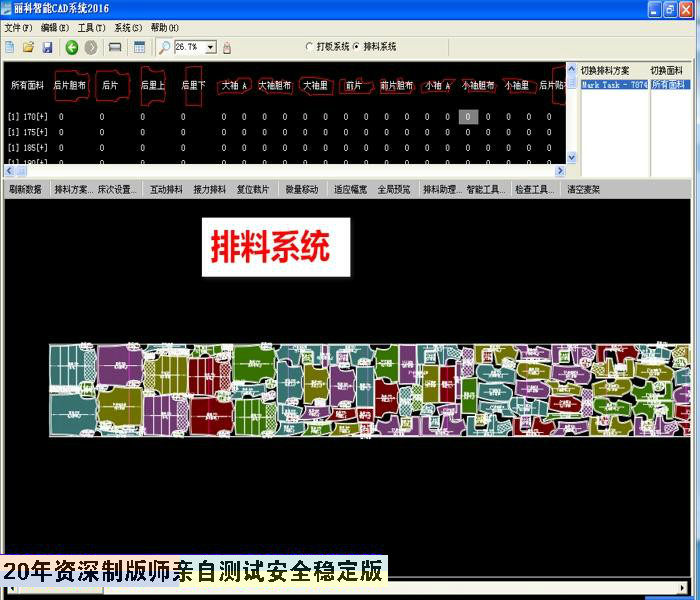The height and width of the screenshot is (600, 700).
Task: Select 前片胆布 pattern piece thumbnail
Action: point(396,85)
